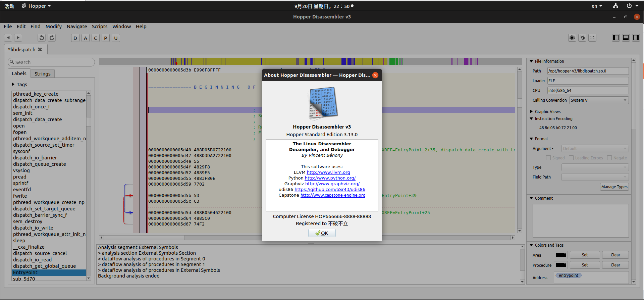Toggle the Negate checkbox

click(609, 158)
